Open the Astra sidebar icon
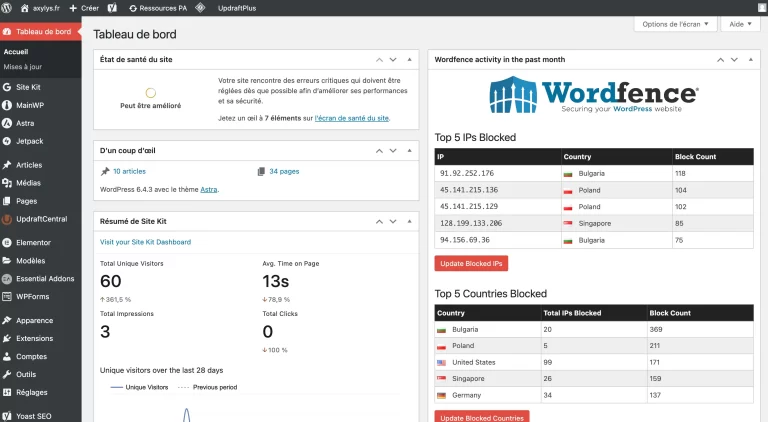 (7, 123)
